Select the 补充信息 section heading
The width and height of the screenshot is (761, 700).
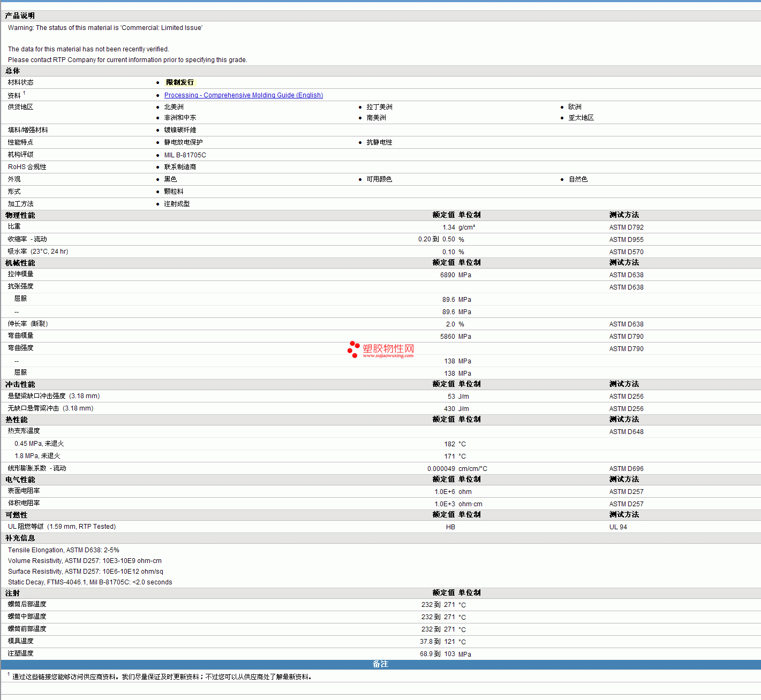coord(20,538)
